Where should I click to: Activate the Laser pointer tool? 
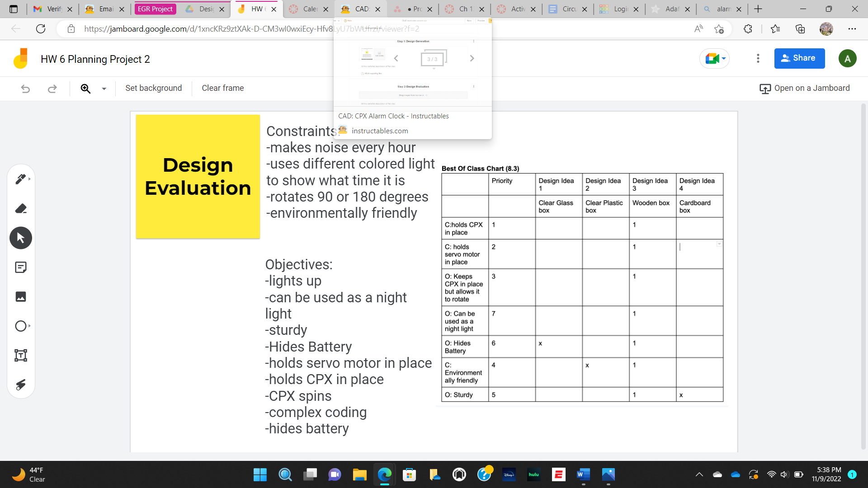(x=20, y=385)
